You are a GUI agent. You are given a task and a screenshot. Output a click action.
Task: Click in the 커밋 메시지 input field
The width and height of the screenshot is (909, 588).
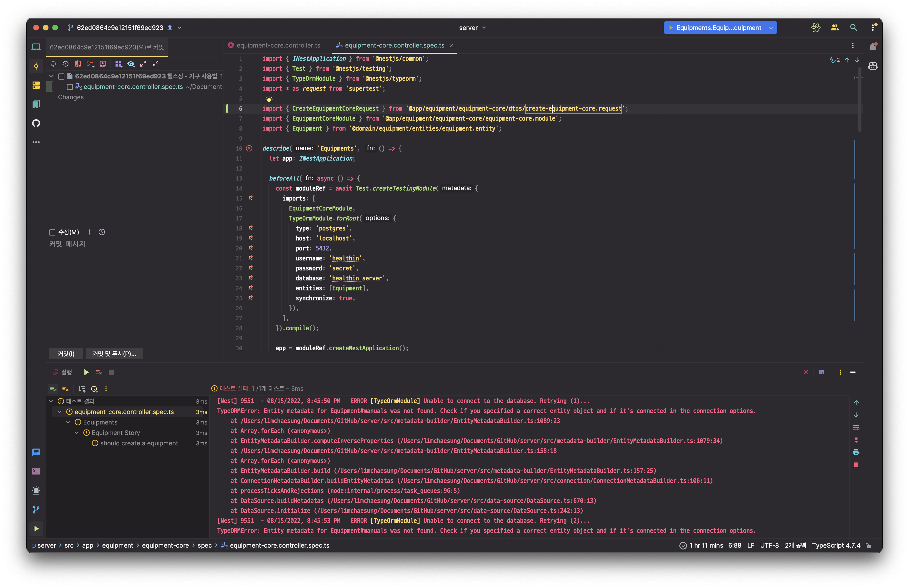pos(134,290)
